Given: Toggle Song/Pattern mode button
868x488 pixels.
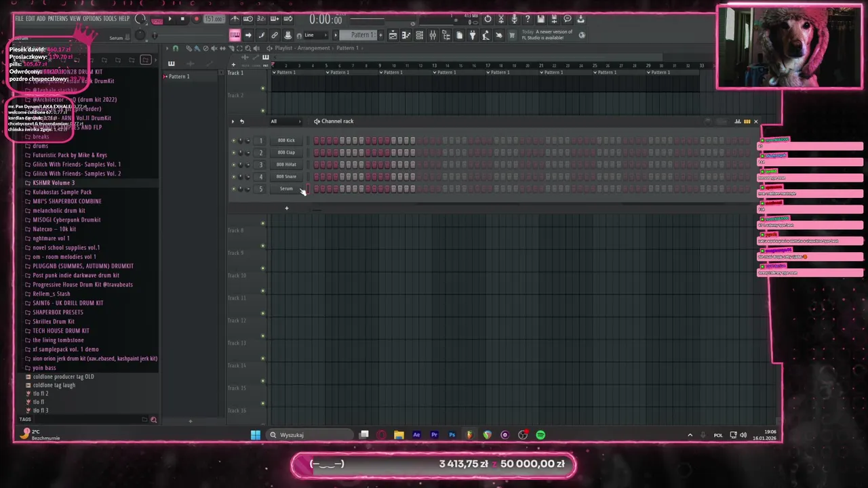Looking at the screenshot, I should [x=157, y=20].
